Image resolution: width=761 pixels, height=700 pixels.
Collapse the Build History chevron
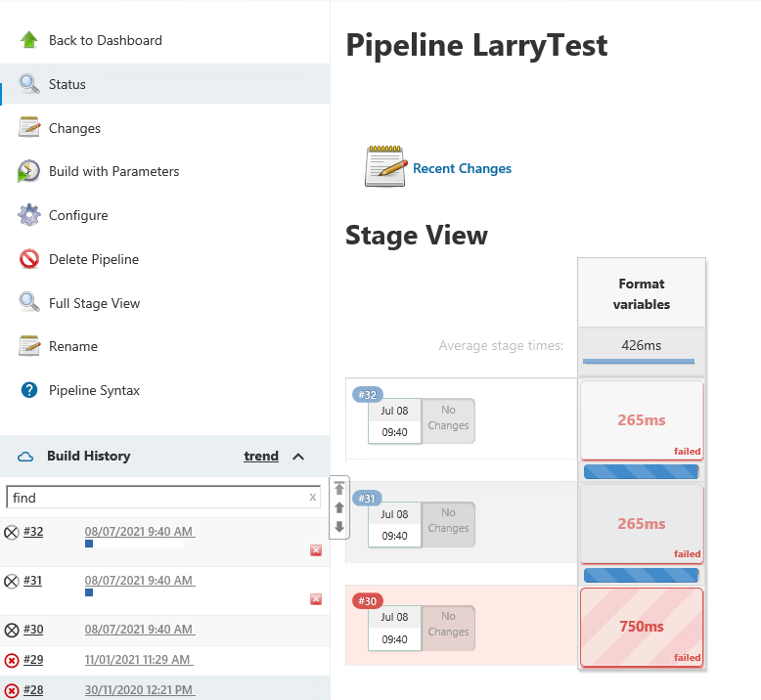(x=298, y=457)
